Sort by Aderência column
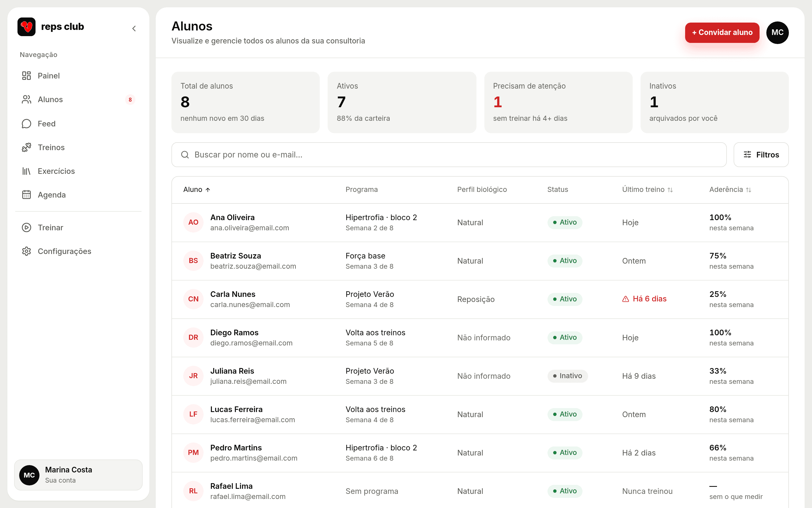 tap(730, 189)
